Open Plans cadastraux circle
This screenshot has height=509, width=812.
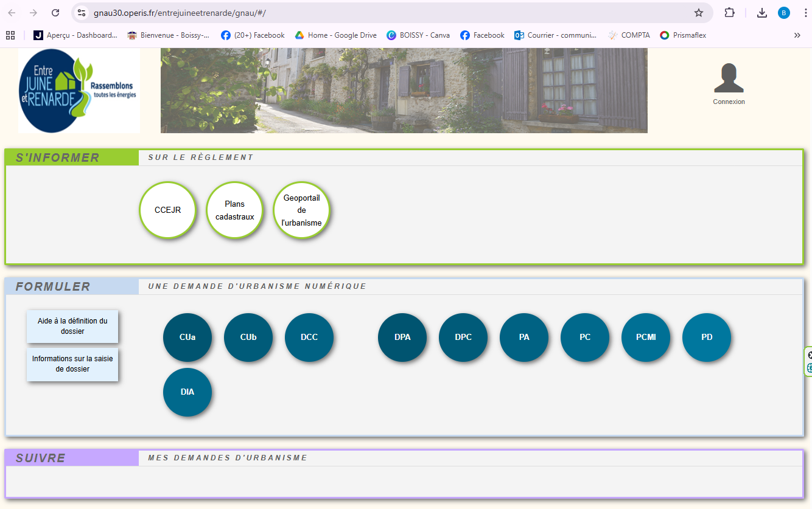tap(234, 210)
